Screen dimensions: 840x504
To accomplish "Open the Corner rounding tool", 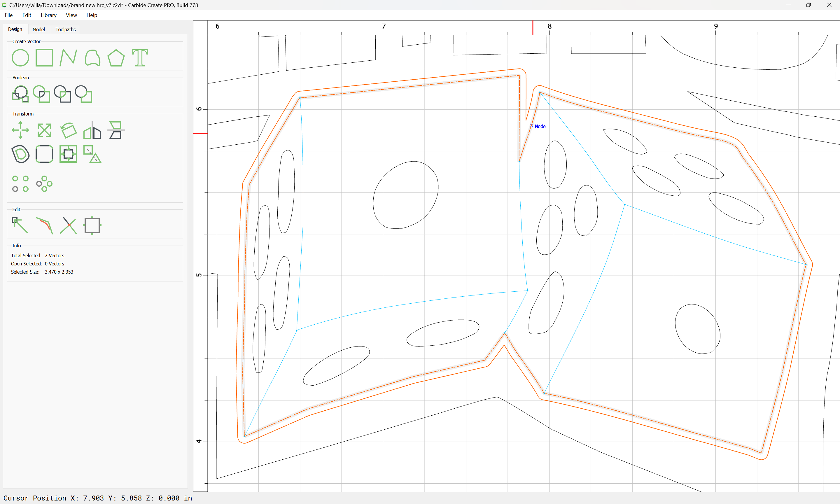I will [x=44, y=154].
